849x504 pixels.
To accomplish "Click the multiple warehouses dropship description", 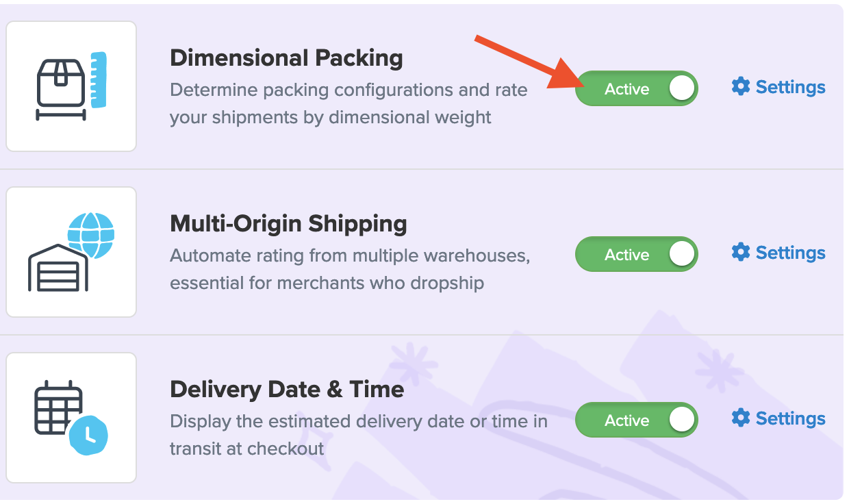I will tap(350, 269).
